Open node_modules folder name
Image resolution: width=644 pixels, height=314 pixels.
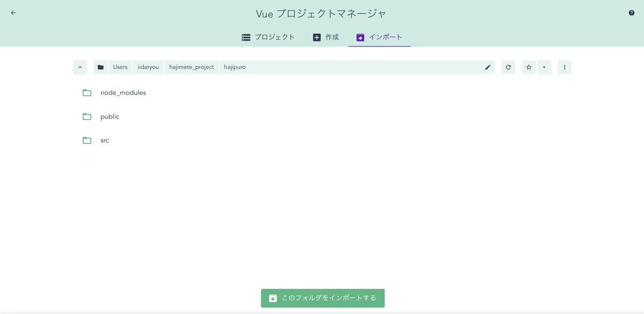click(x=123, y=93)
